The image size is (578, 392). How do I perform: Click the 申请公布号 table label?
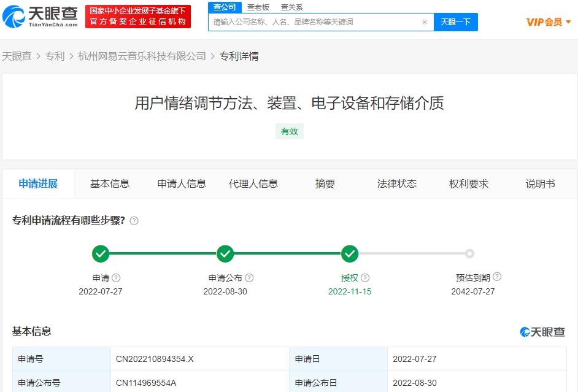tap(39, 383)
